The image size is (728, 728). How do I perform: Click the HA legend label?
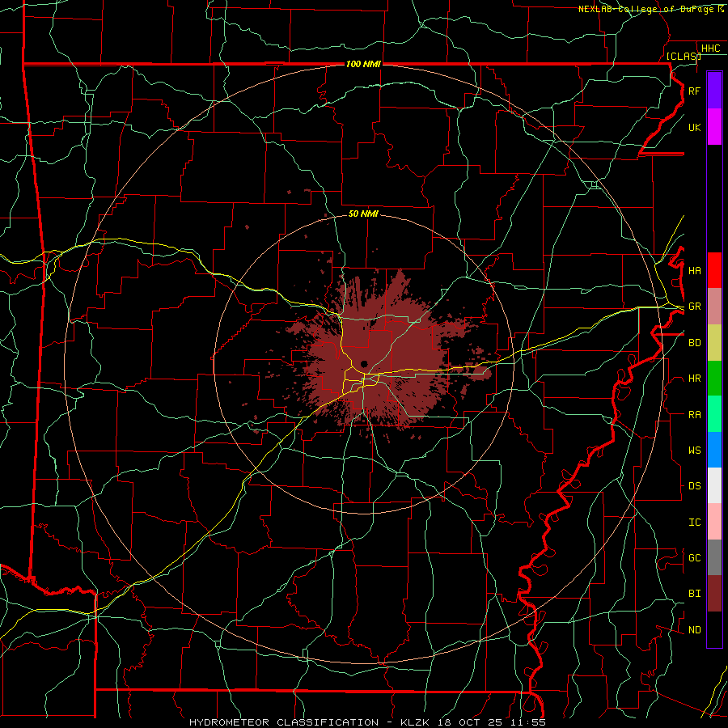click(694, 270)
